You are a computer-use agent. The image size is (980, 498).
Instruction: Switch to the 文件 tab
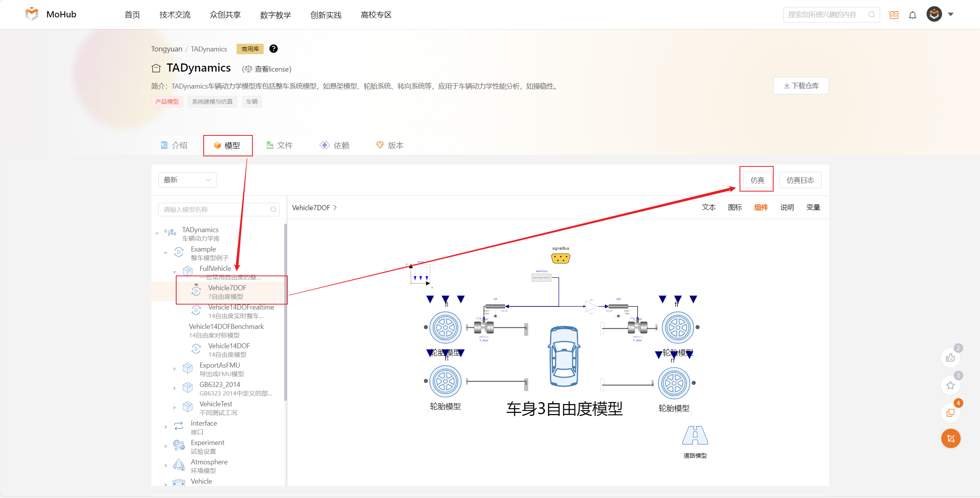pos(279,145)
